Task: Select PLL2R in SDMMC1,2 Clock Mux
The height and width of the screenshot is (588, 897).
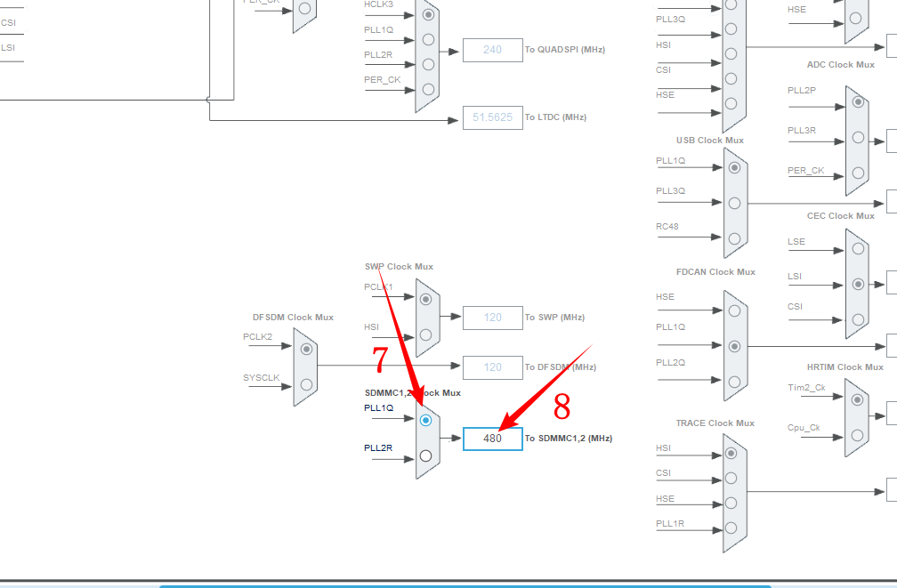Action: tap(425, 455)
